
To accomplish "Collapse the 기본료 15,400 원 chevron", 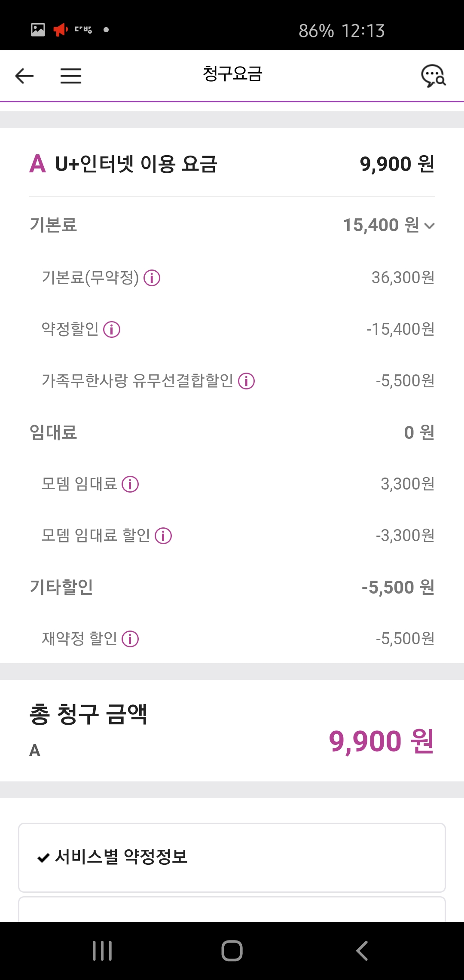I will pos(429,226).
